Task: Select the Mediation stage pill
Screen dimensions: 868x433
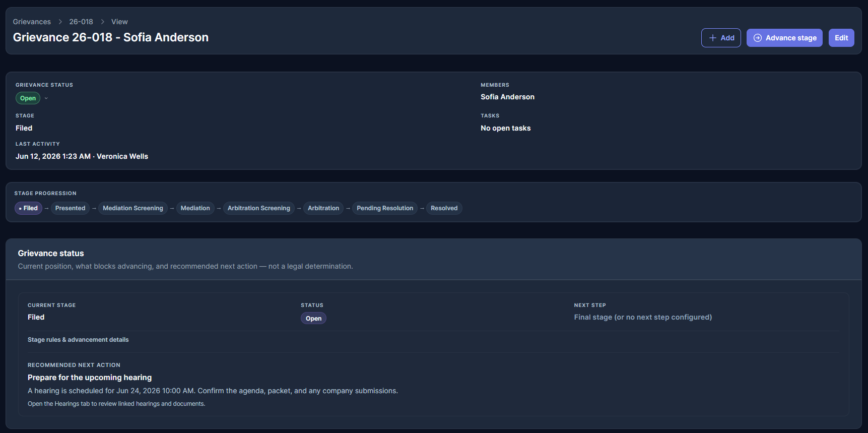Action: click(195, 208)
